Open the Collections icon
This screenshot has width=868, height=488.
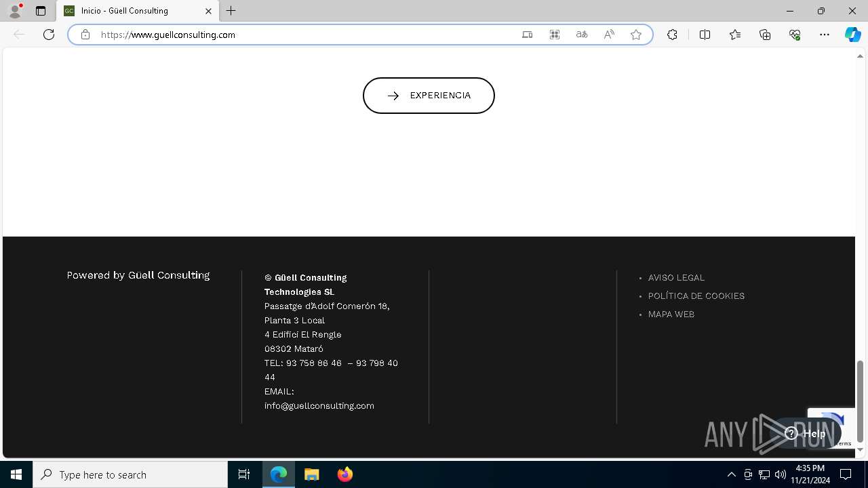click(x=765, y=35)
